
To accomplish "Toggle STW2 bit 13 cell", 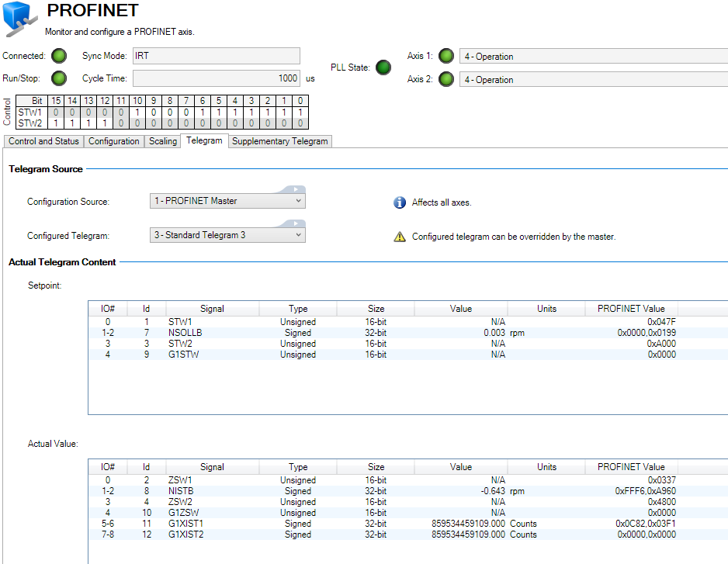I will click(88, 123).
